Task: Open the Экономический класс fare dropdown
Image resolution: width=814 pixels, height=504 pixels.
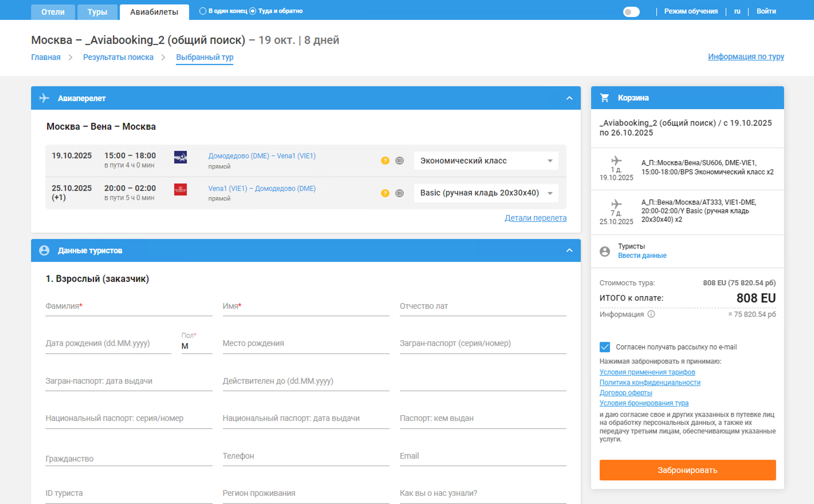Action: [x=486, y=161]
